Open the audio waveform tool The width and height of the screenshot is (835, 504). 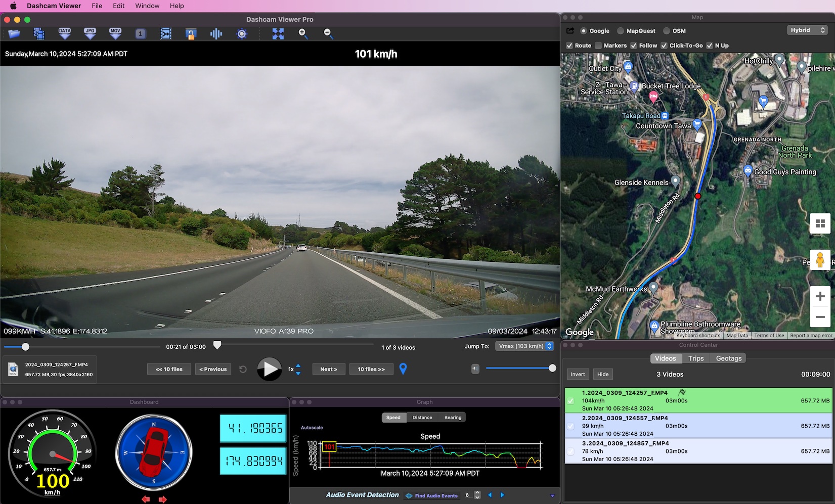(216, 34)
